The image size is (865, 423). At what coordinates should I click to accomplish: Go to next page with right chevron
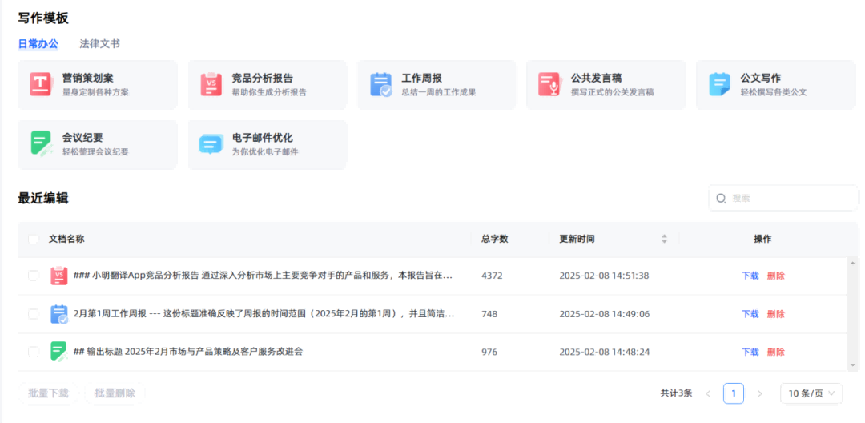point(759,394)
